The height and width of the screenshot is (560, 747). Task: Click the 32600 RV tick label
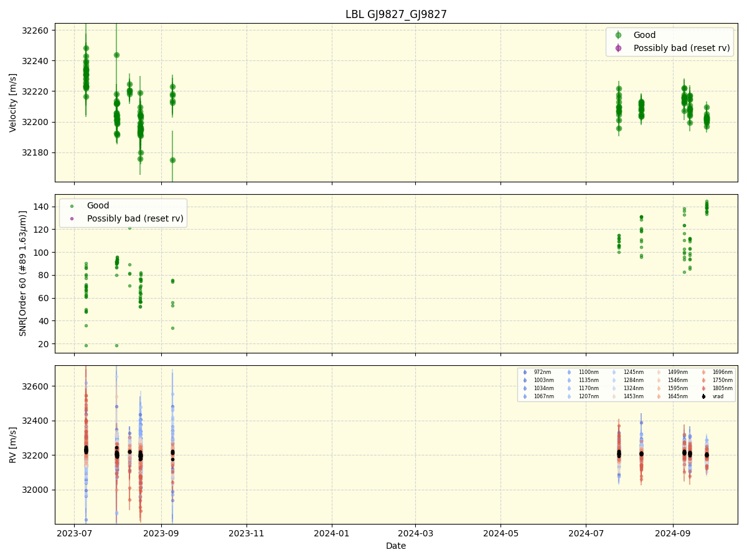tap(36, 386)
